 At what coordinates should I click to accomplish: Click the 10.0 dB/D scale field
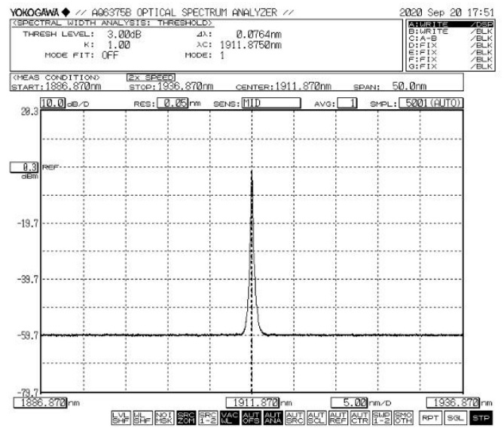[x=53, y=103]
